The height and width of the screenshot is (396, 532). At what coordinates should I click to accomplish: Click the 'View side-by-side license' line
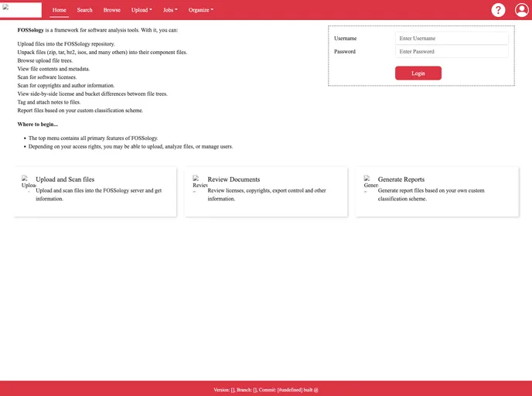pos(92,94)
